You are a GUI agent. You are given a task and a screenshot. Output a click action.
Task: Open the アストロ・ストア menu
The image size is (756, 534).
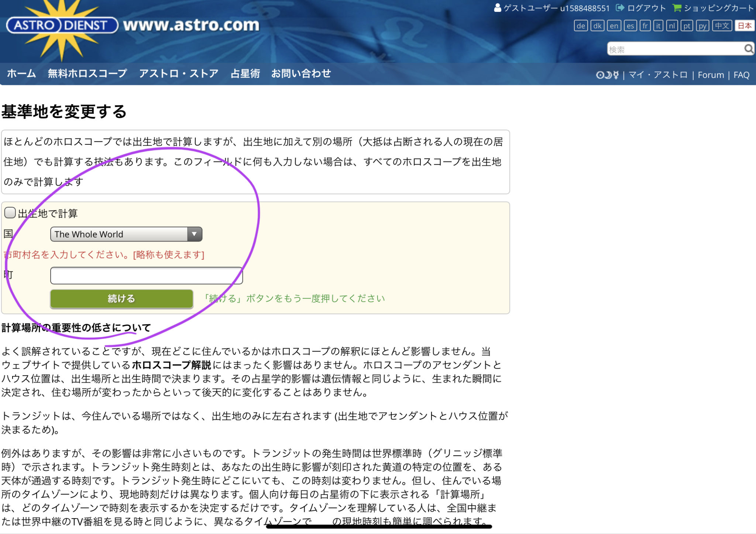(x=179, y=73)
